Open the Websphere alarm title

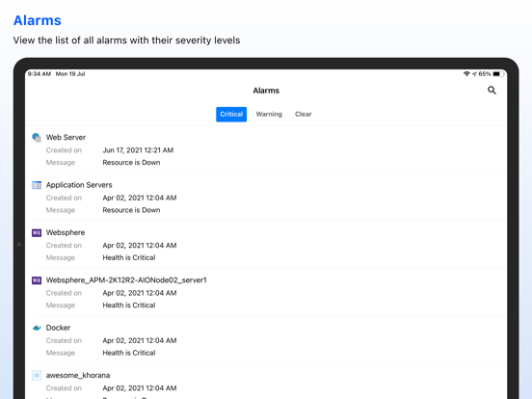pos(66,233)
